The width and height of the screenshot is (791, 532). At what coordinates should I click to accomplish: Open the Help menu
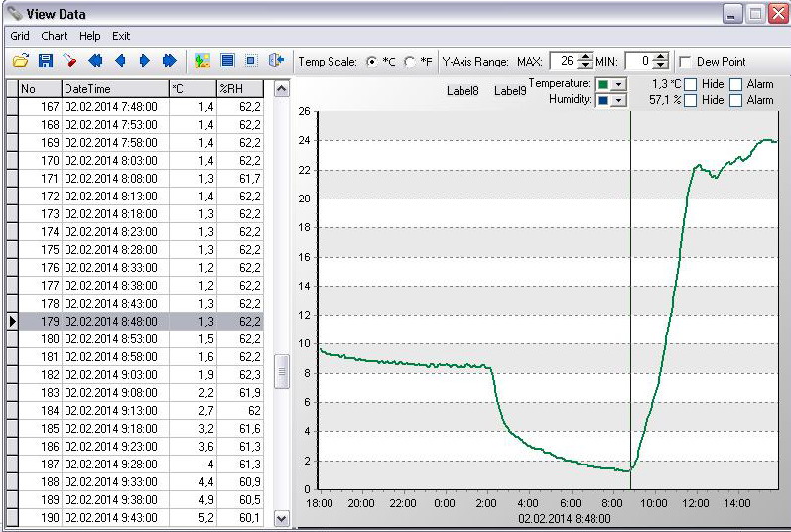coord(90,36)
